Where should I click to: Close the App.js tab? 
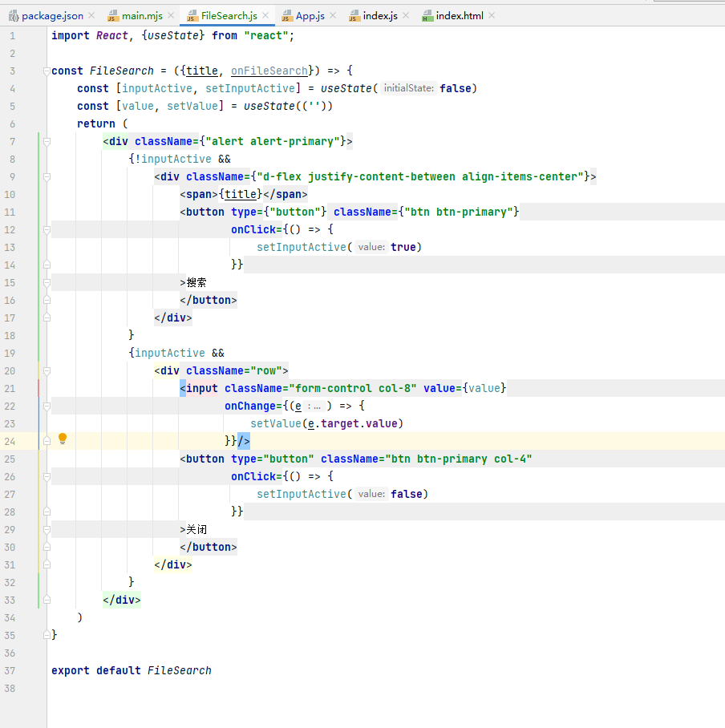[x=333, y=15]
